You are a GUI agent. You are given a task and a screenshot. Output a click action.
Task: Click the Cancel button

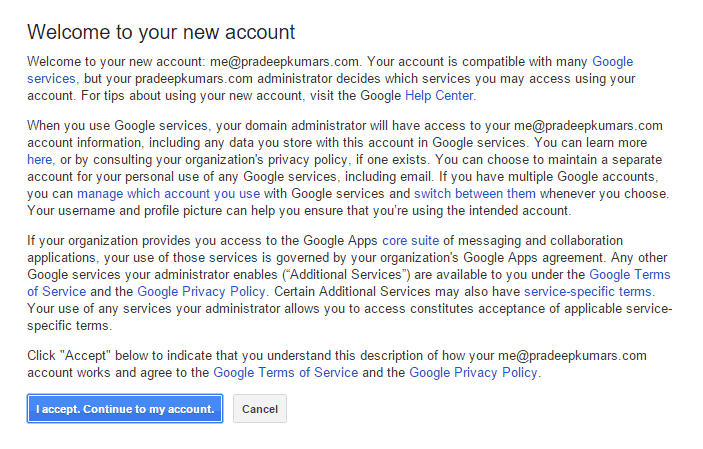point(260,409)
